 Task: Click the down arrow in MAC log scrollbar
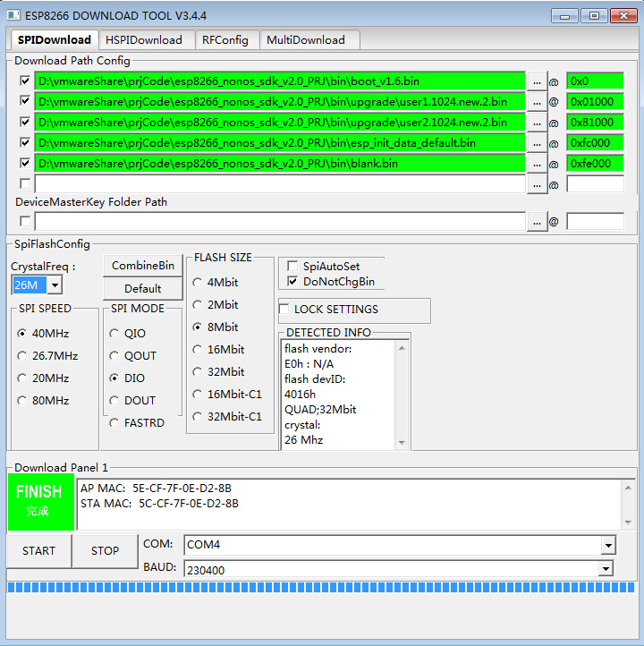coord(628,522)
